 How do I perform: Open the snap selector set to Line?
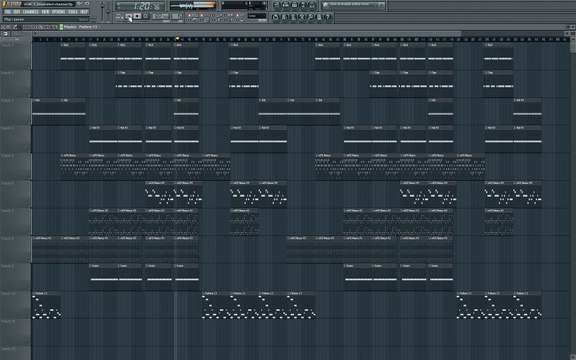[x=257, y=16]
